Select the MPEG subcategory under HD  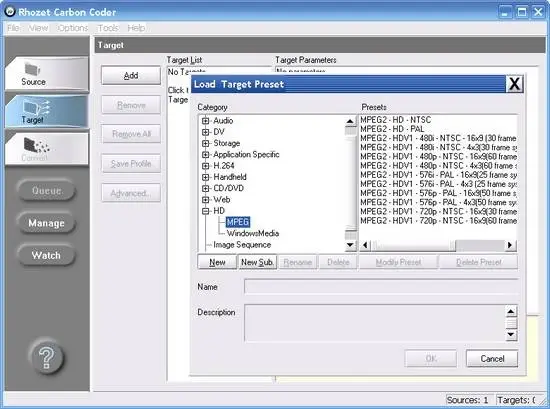pos(238,222)
